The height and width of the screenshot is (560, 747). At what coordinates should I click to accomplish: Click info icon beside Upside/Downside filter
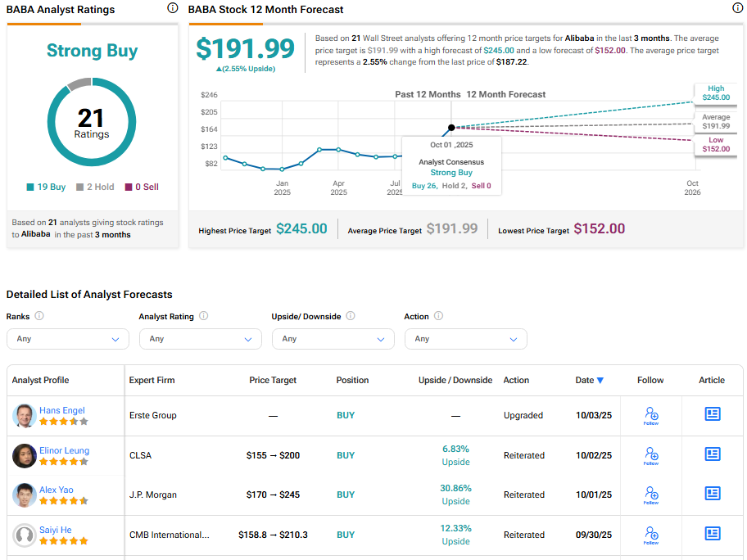351,316
